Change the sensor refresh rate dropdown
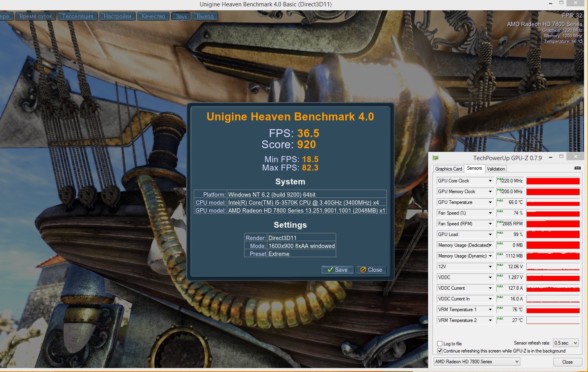The image size is (588, 372). [x=565, y=343]
